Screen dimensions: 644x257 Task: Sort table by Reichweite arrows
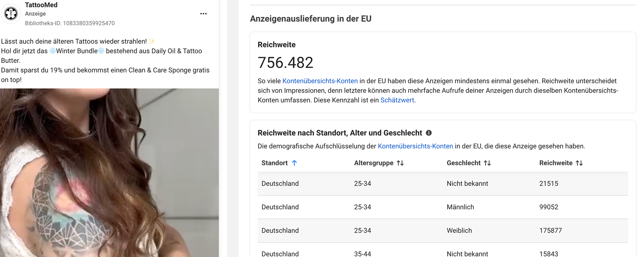click(x=579, y=163)
